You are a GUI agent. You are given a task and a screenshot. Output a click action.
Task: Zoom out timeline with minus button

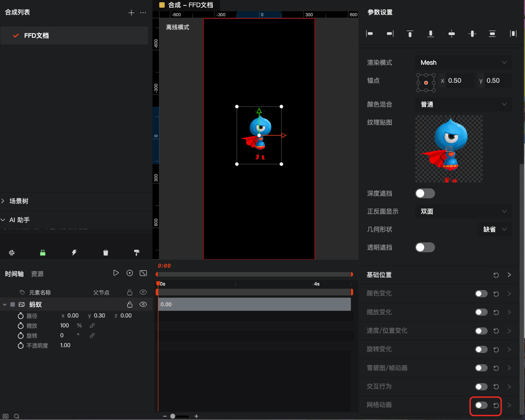tap(165, 416)
